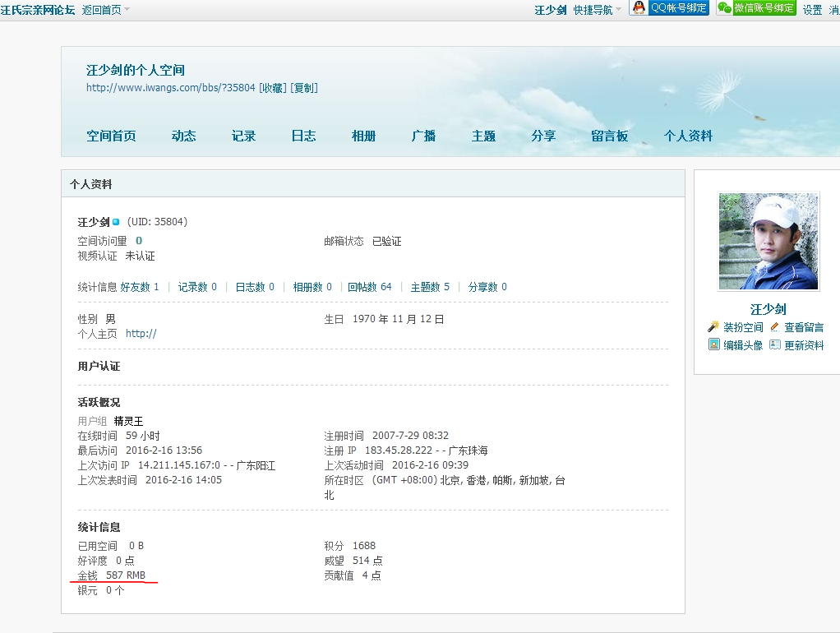Click the [收藏] favorite link
Image resolution: width=840 pixels, height=633 pixels.
click(x=273, y=88)
